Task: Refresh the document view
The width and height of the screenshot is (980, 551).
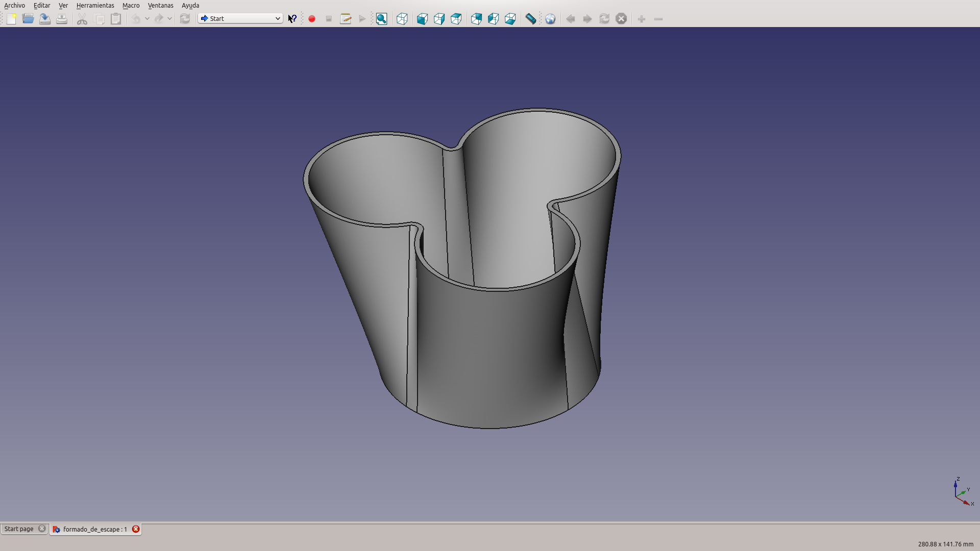Action: coord(185,19)
